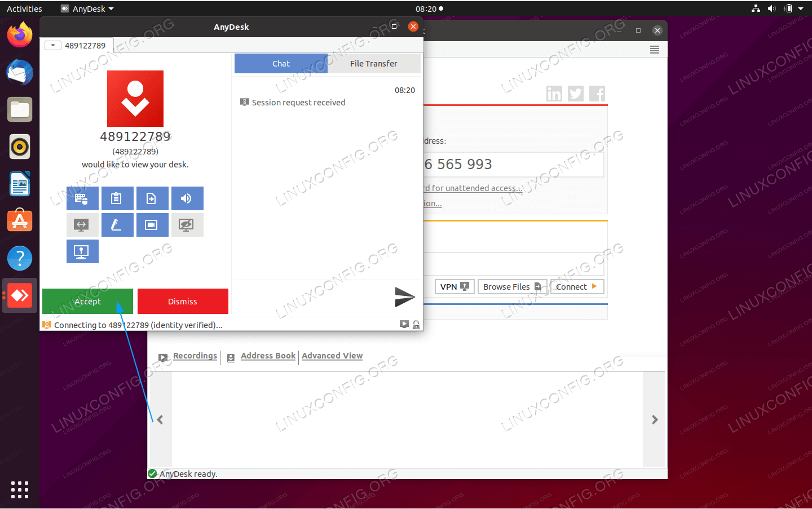Viewport: 812px width, 509px height.
Task: Open Firefox from the Ubuntu dock
Action: point(20,36)
